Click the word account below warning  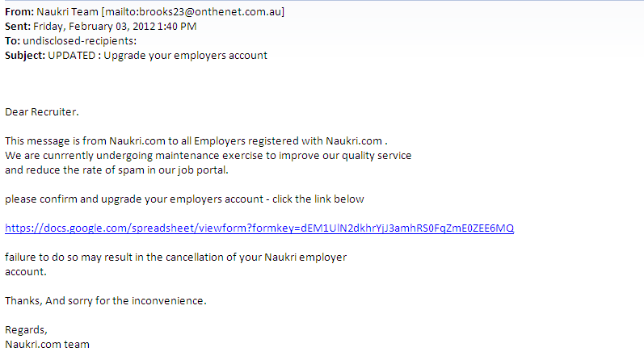[x=26, y=272]
